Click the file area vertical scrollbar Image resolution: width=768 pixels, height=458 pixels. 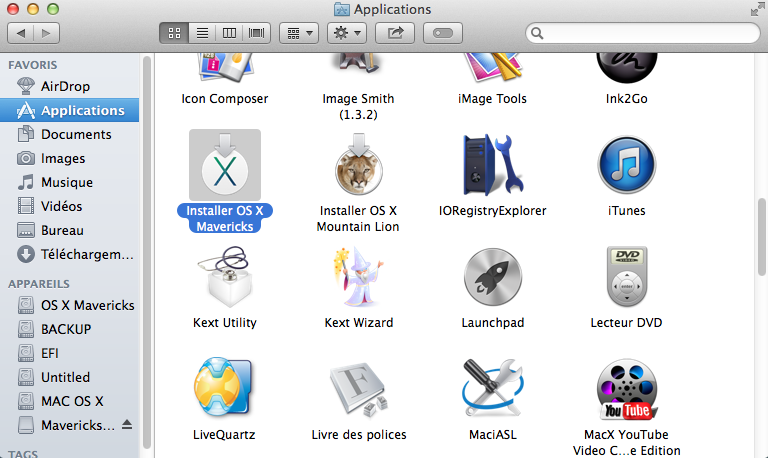click(762, 238)
